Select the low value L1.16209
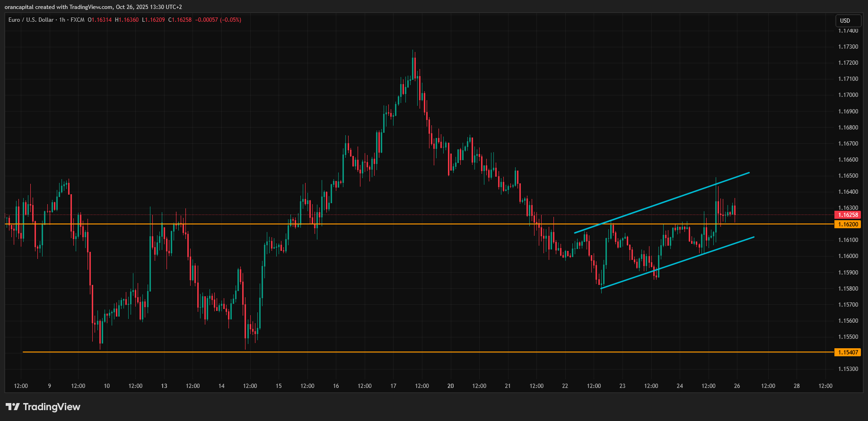Image resolution: width=868 pixels, height=421 pixels. point(153,20)
